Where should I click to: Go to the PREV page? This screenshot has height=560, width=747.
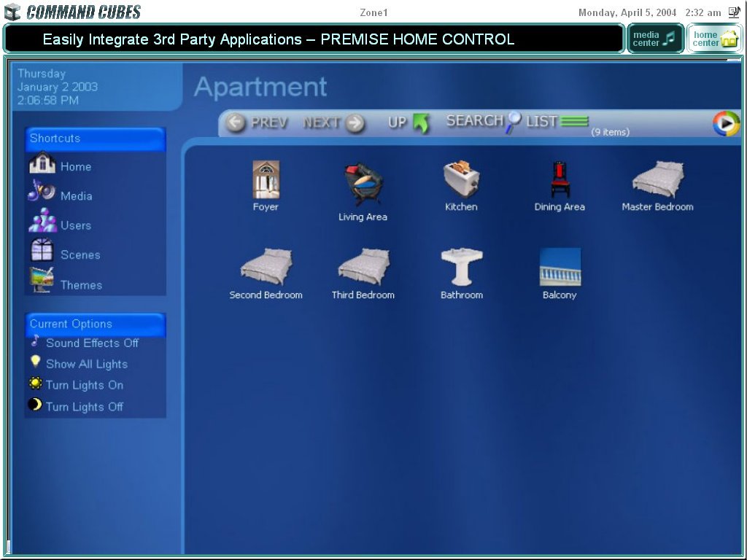pos(257,122)
